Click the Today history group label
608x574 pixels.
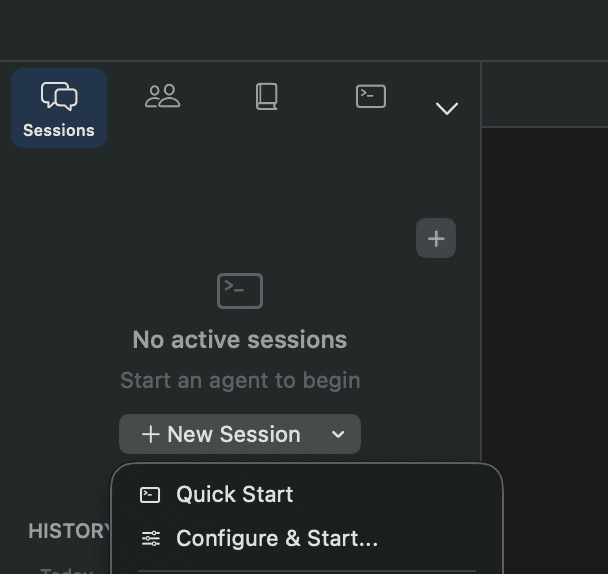click(66, 570)
